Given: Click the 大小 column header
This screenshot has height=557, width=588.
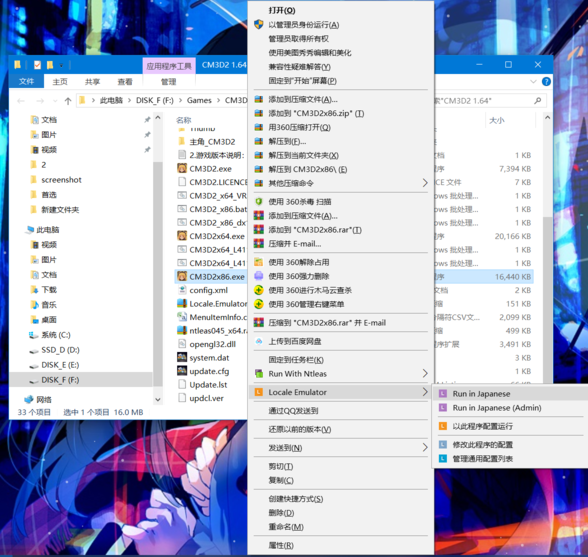Looking at the screenshot, I should click(x=496, y=120).
